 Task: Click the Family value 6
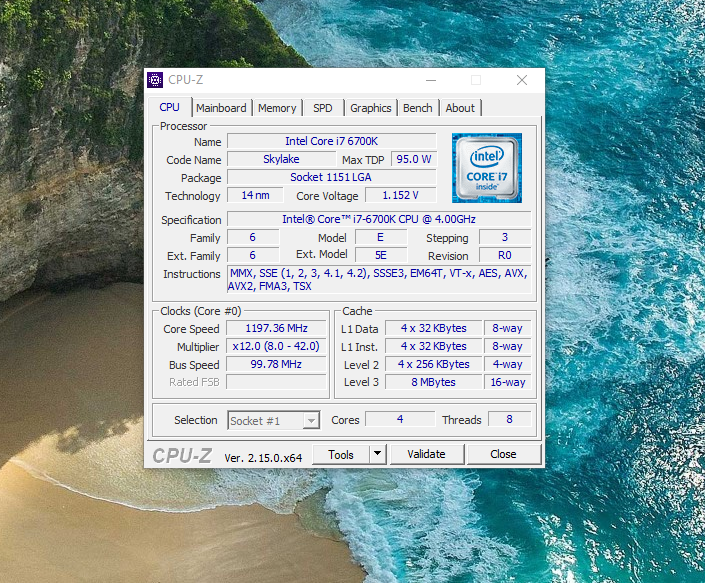(253, 237)
